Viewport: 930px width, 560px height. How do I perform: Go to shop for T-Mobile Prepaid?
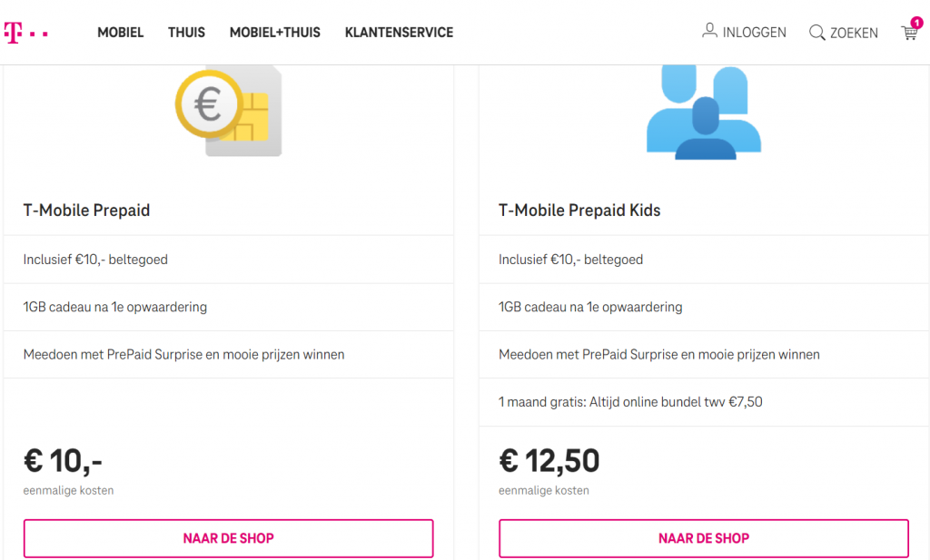tap(228, 538)
